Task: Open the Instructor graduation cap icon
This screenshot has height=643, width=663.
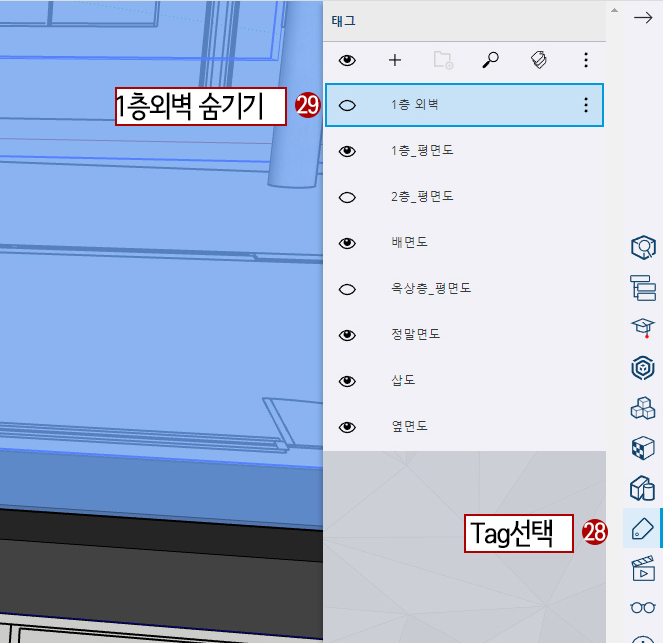Action: (643, 328)
